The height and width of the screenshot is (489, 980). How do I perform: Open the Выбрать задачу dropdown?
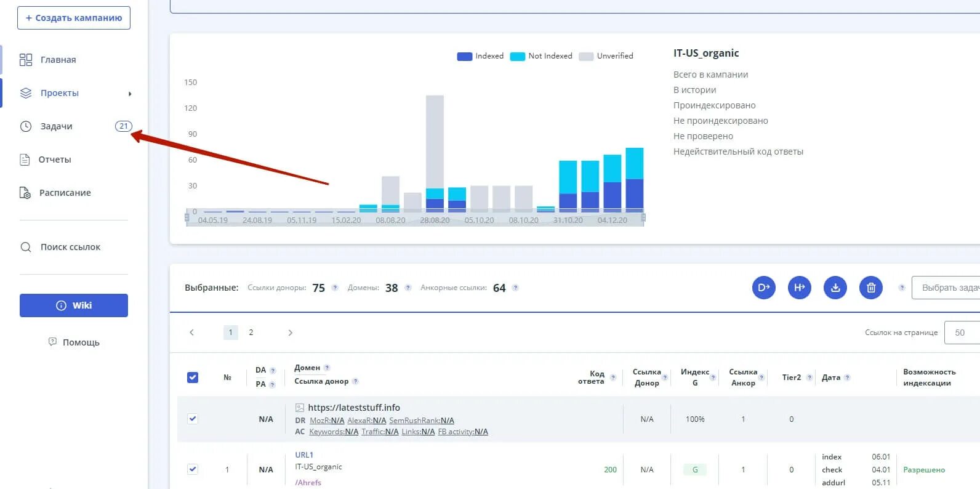(946, 288)
